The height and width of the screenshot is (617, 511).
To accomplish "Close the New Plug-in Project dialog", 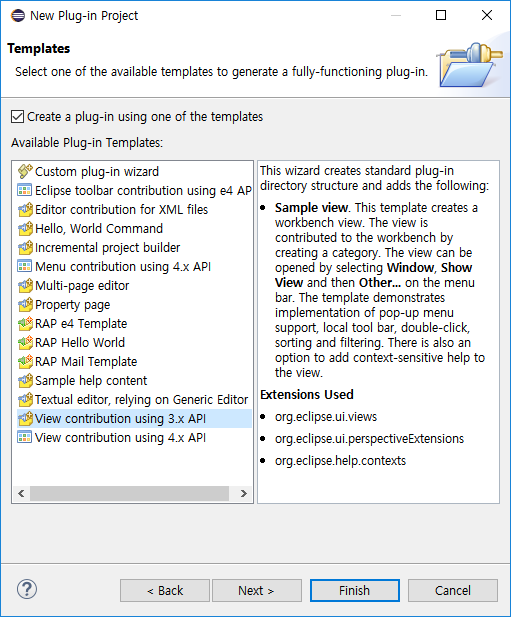I will click(487, 15).
